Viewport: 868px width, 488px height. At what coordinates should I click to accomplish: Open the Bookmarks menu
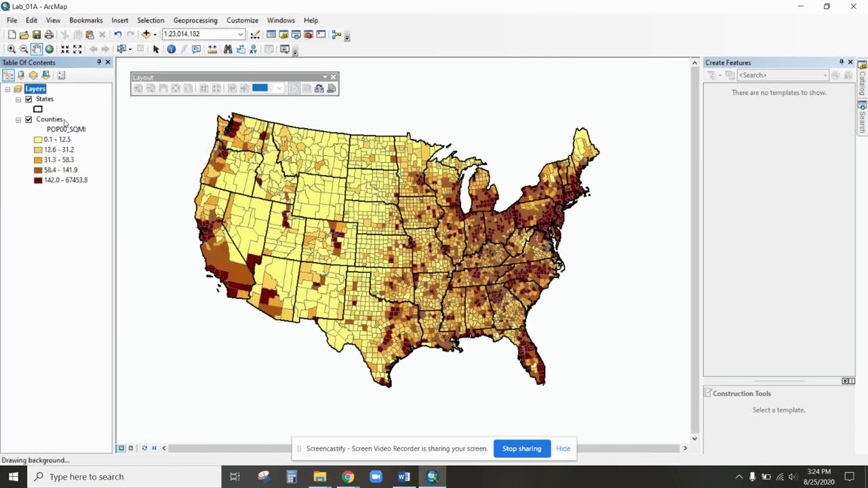[86, 20]
